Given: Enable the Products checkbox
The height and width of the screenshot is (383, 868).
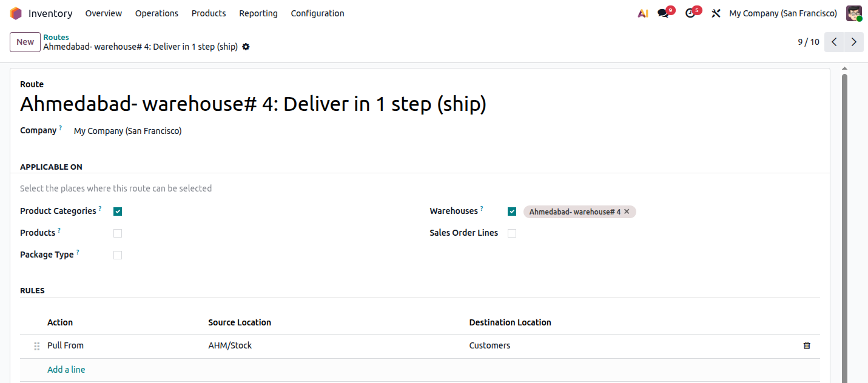Looking at the screenshot, I should (x=118, y=233).
